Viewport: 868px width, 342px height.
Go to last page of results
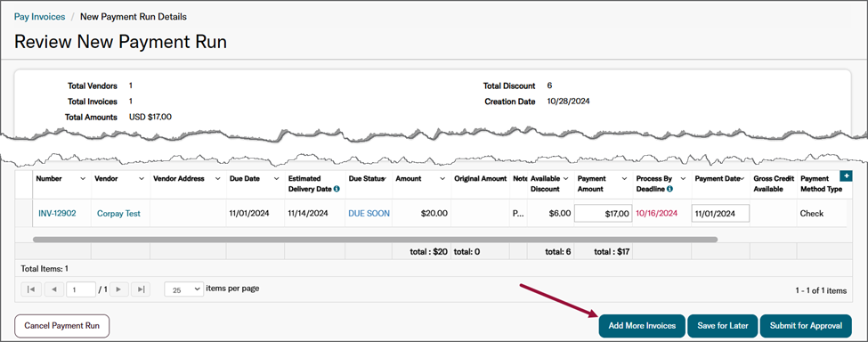coord(142,289)
